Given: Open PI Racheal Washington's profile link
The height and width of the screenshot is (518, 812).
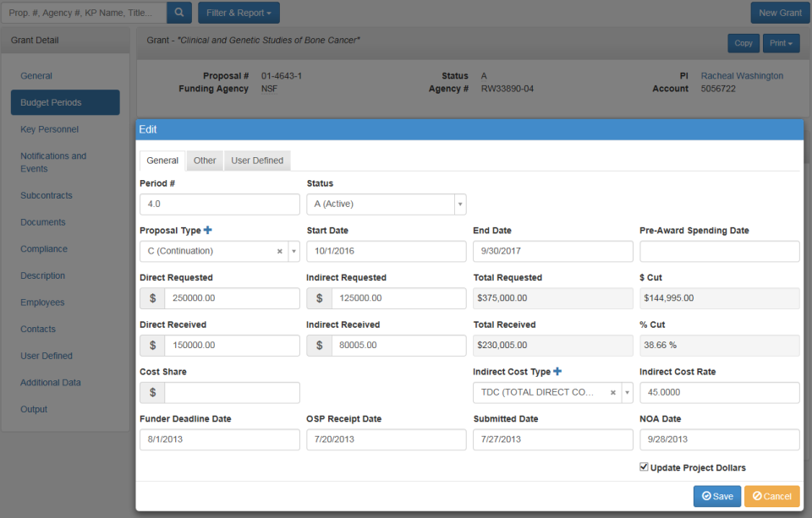Looking at the screenshot, I should [x=741, y=75].
